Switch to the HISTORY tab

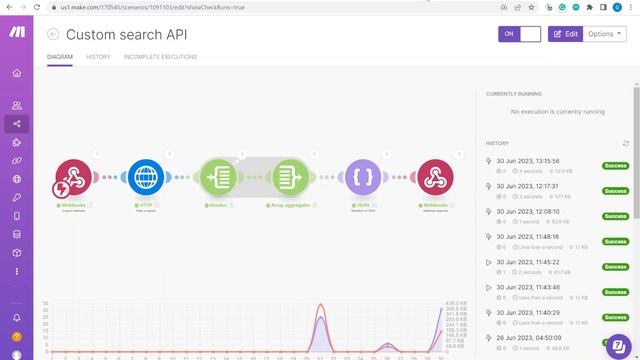coord(98,57)
